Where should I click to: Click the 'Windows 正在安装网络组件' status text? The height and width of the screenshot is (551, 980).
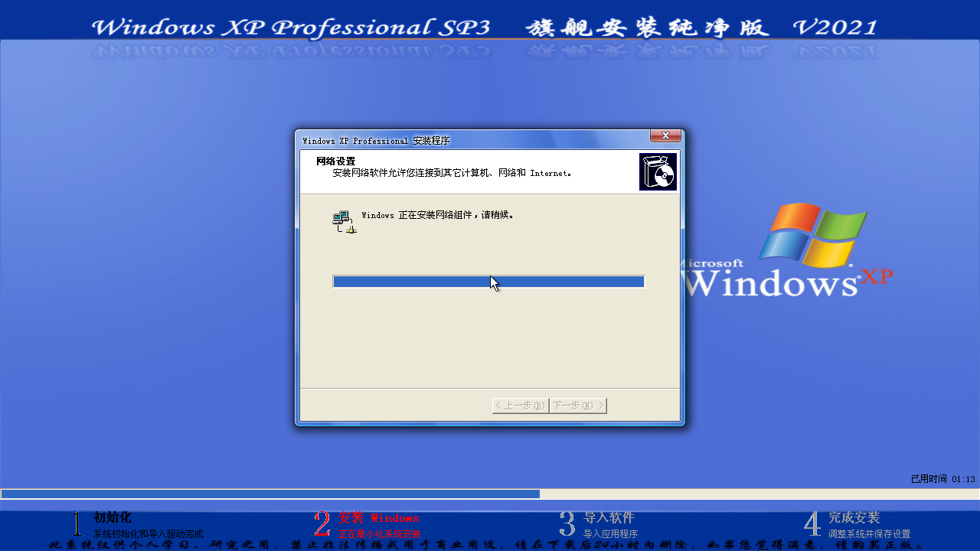437,215
